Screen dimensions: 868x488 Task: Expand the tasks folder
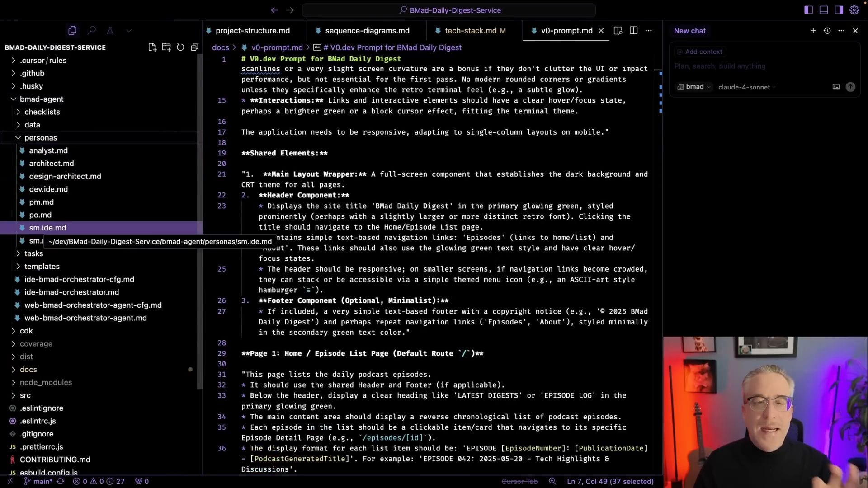pyautogui.click(x=33, y=253)
